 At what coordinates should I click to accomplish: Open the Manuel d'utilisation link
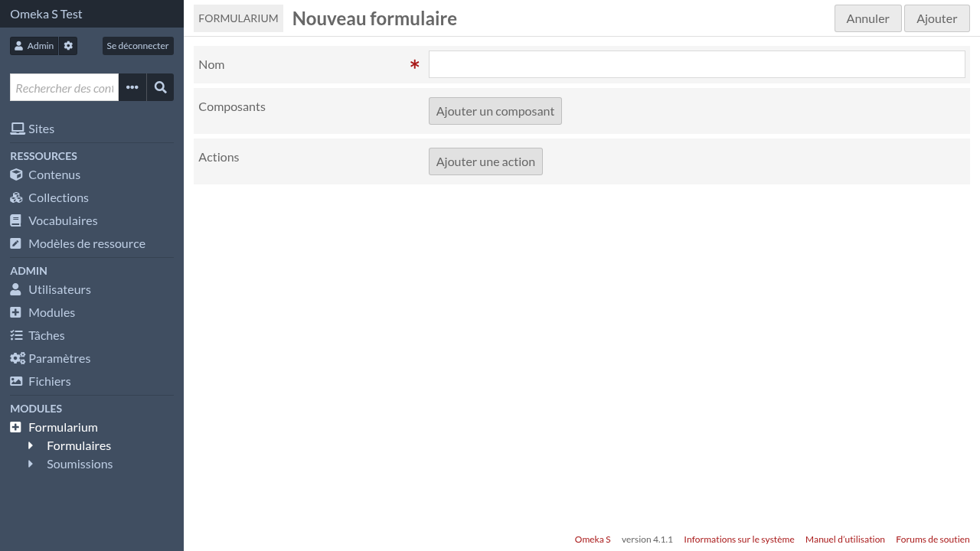[844, 539]
